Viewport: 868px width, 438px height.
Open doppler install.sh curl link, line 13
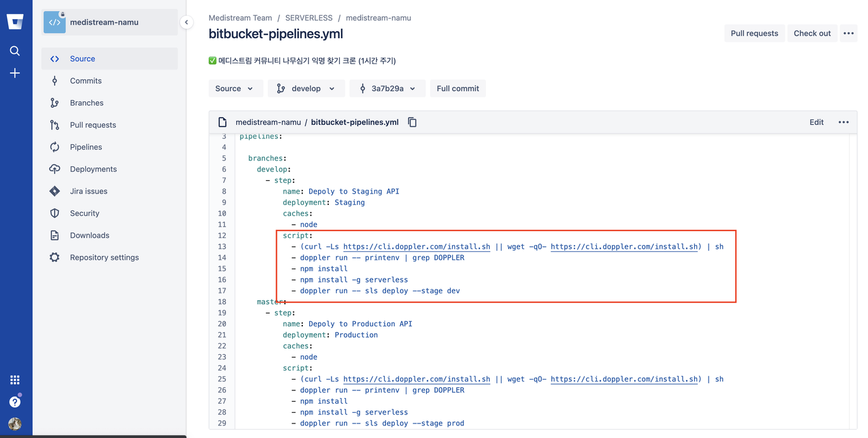[417, 246]
